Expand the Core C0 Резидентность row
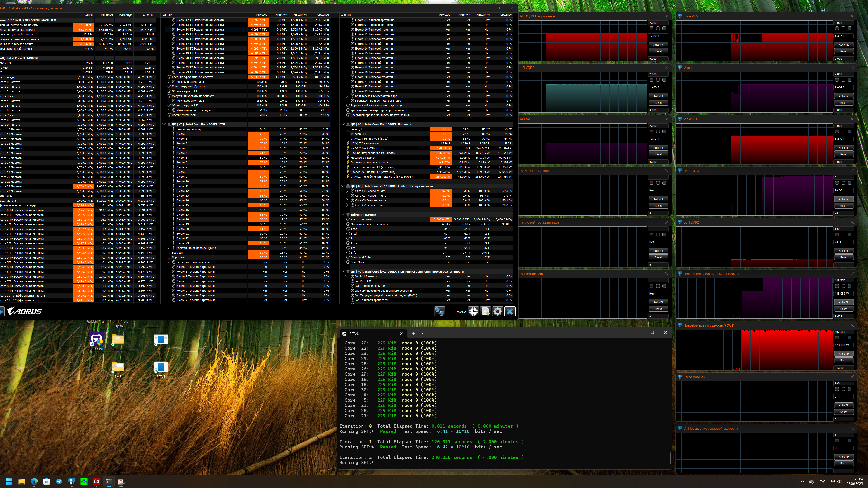 [347, 191]
